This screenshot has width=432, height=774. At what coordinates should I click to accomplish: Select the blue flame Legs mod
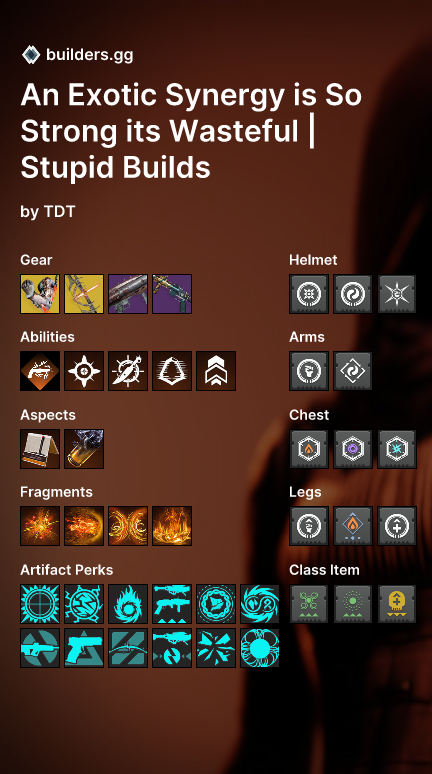[x=353, y=526]
